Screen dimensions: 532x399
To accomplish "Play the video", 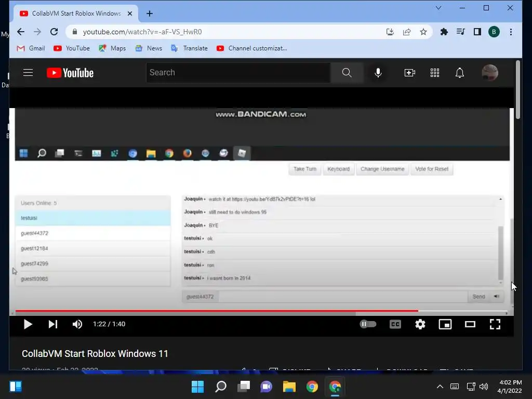I will [x=28, y=324].
